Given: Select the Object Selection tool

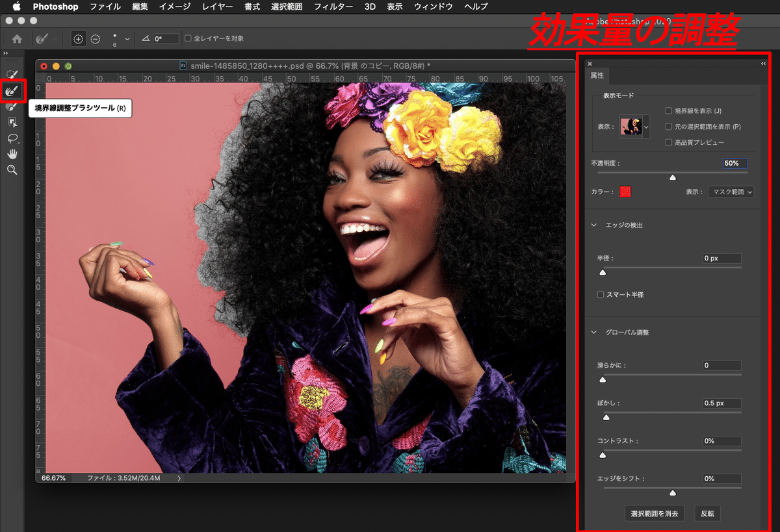Looking at the screenshot, I should (12, 122).
